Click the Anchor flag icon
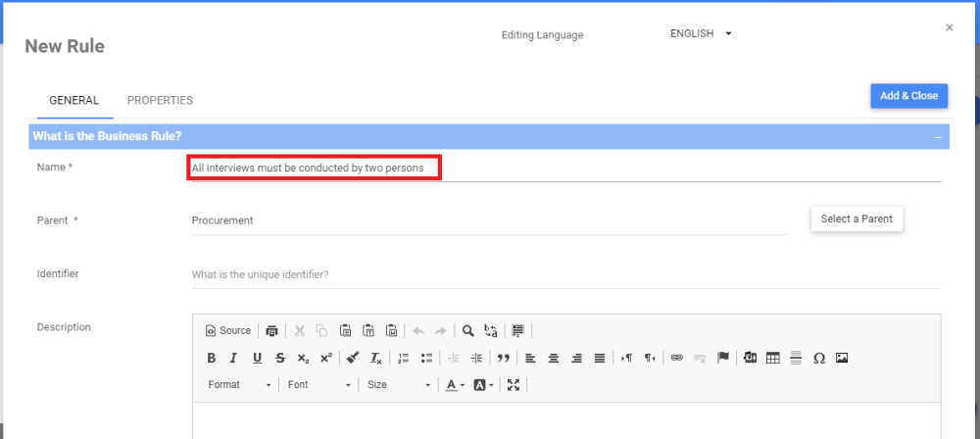The image size is (980, 439). [x=723, y=359]
